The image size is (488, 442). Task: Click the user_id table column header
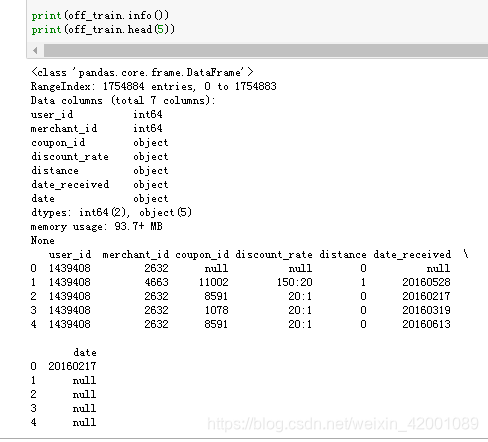tap(70, 255)
